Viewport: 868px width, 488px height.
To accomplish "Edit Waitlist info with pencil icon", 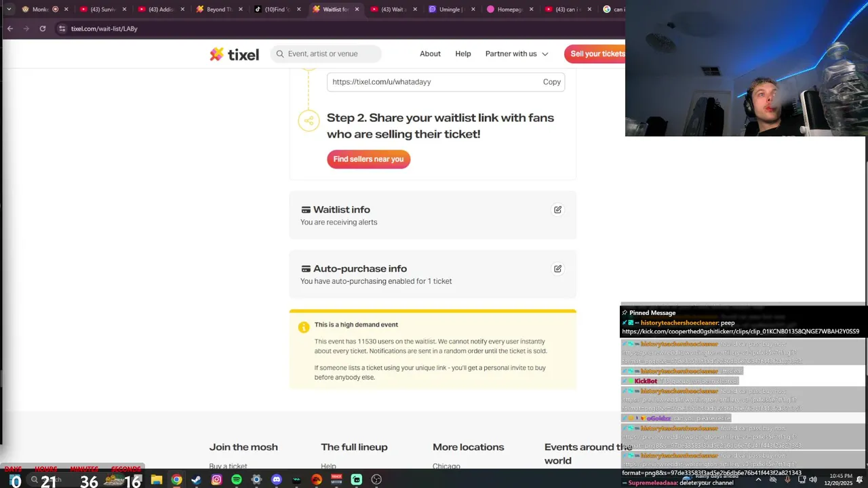I will tap(557, 209).
